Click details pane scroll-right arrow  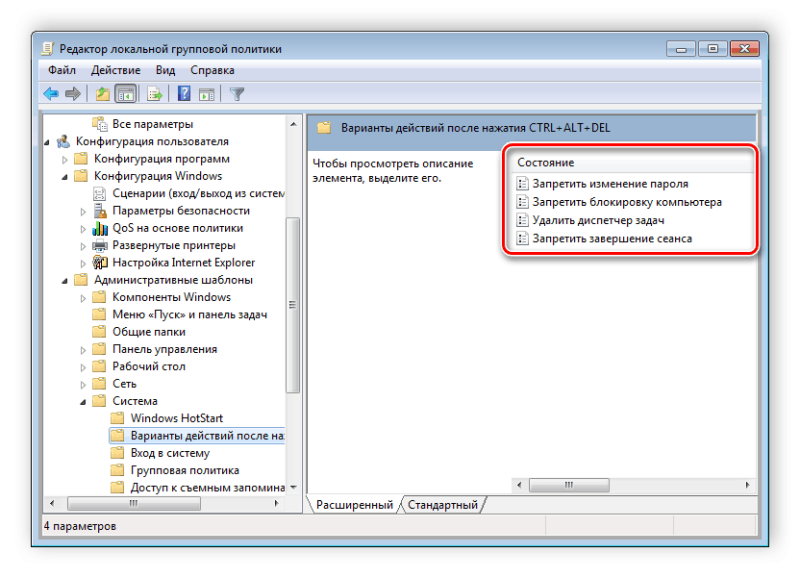tap(747, 485)
